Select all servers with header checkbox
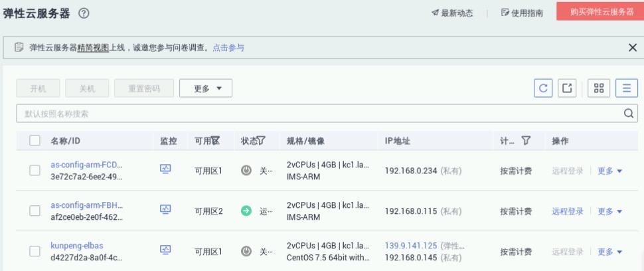The width and height of the screenshot is (644, 271). tap(35, 141)
